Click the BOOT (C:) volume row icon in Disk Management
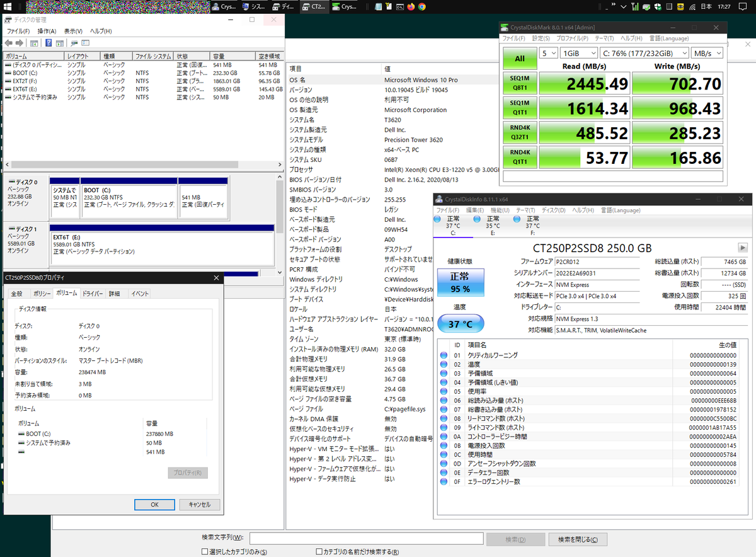Screen dimensions: 756x557 [8, 72]
